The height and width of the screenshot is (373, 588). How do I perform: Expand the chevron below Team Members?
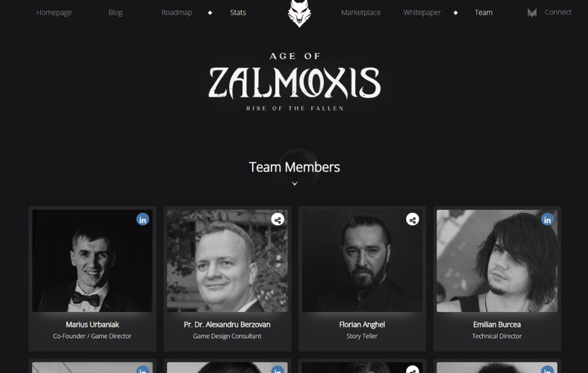[295, 183]
